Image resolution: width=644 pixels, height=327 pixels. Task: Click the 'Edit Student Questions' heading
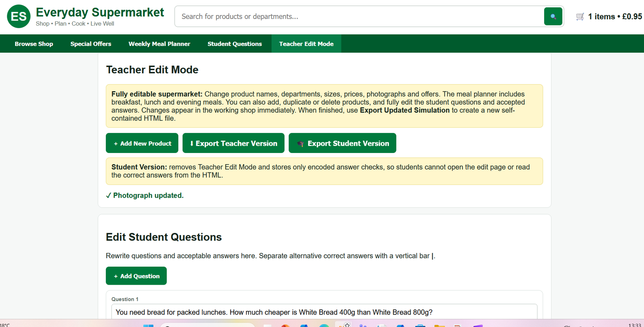[x=164, y=237]
